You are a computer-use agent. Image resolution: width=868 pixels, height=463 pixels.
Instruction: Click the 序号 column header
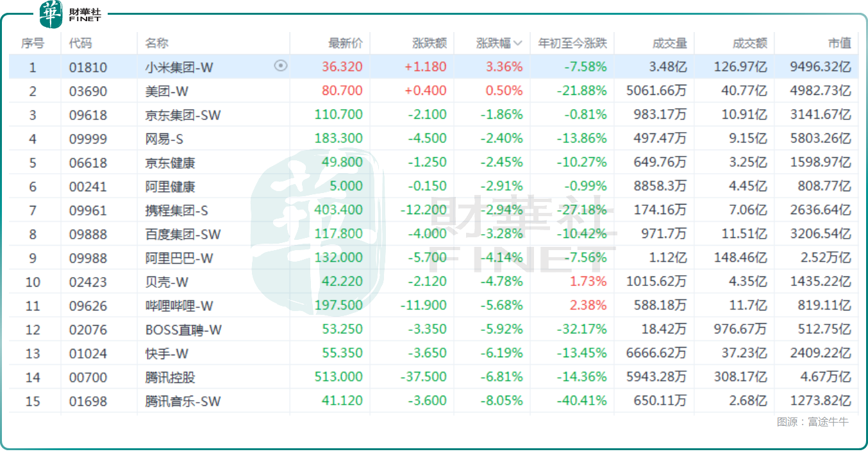[x=33, y=44]
